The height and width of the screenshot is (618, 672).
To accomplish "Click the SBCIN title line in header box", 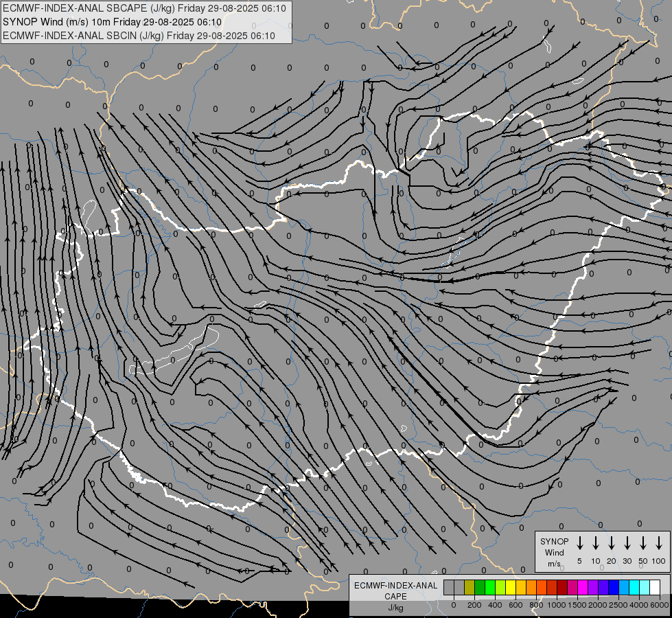I will coord(139,36).
